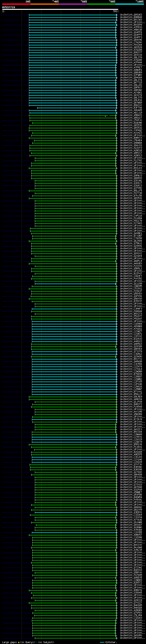
Task: Select hit label UniRef100_Q4VBE1
Action: pyautogui.click(x=131, y=233)
